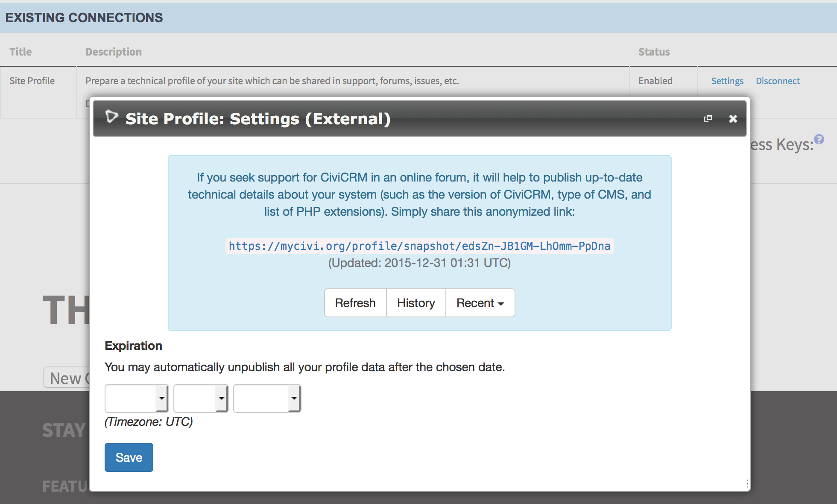Click the Disconnect option for Site Profile
Image resolution: width=837 pixels, height=504 pixels.
[x=778, y=80]
